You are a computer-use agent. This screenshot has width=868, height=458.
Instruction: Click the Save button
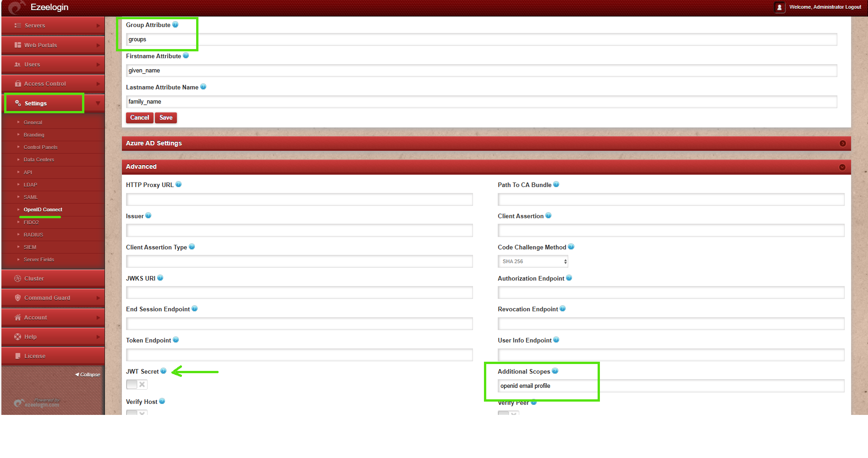(166, 118)
